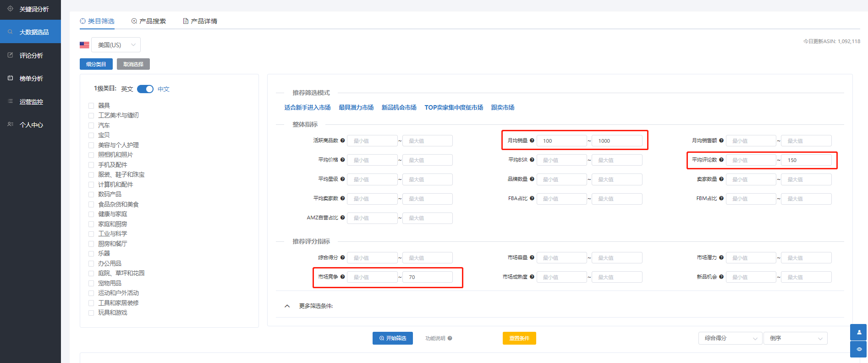This screenshot has height=363, width=868.
Task: Click the yellow 重置条件 button
Action: click(519, 338)
